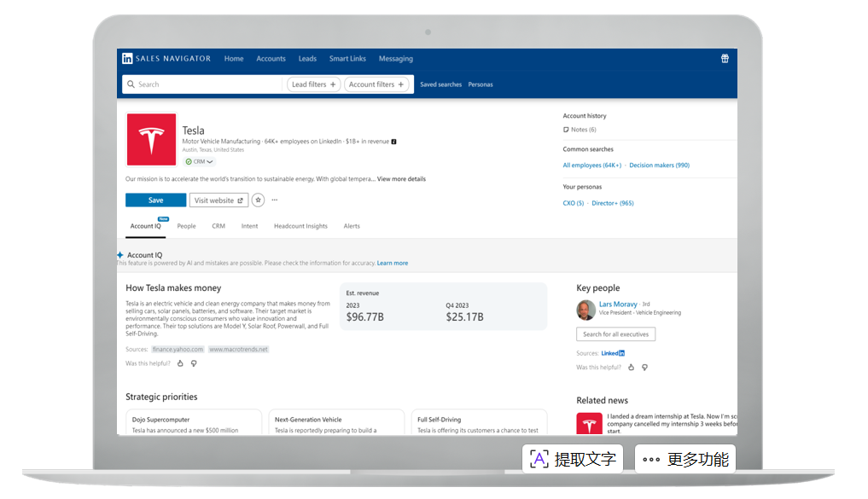The height and width of the screenshot is (499, 868).
Task: Click thumbs up under How Tesla makes money
Action: 180,363
